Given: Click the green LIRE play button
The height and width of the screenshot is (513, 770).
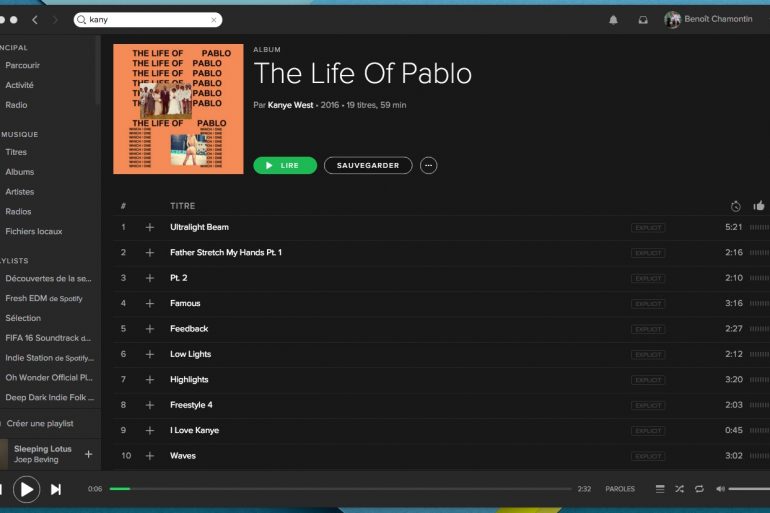Looking at the screenshot, I should (285, 165).
